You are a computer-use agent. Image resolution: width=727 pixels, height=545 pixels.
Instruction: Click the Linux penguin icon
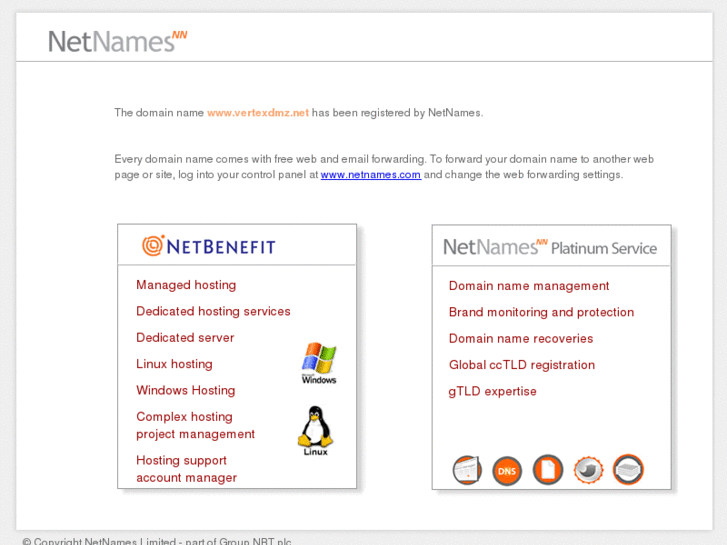click(x=315, y=431)
